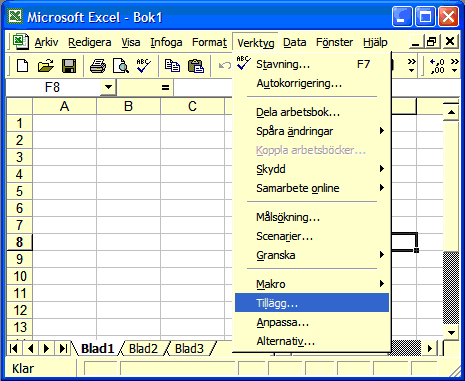This screenshot has width=465, height=381.
Task: Expand the Spåra ändringar submenu
Action: point(312,131)
